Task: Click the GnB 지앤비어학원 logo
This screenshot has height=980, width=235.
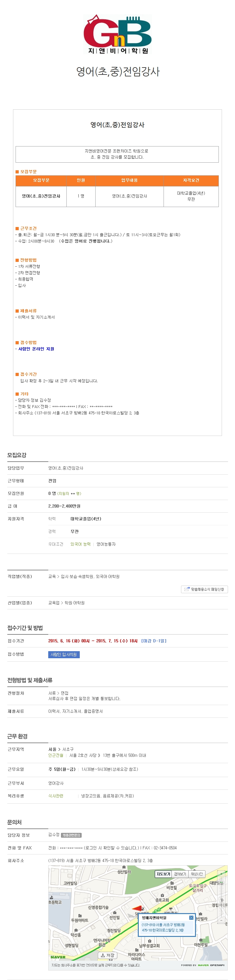Action: (118, 34)
